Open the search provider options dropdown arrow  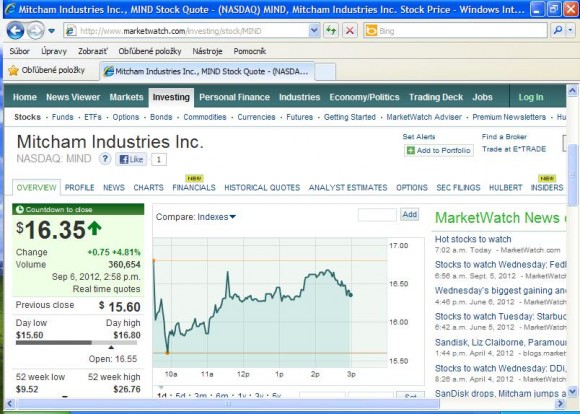[x=571, y=30]
